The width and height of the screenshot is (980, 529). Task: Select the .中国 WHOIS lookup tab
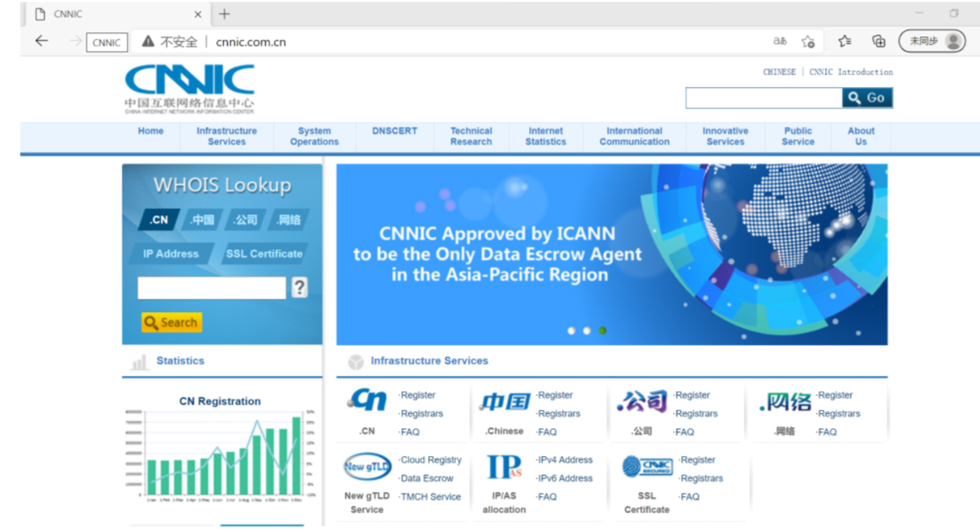(202, 219)
